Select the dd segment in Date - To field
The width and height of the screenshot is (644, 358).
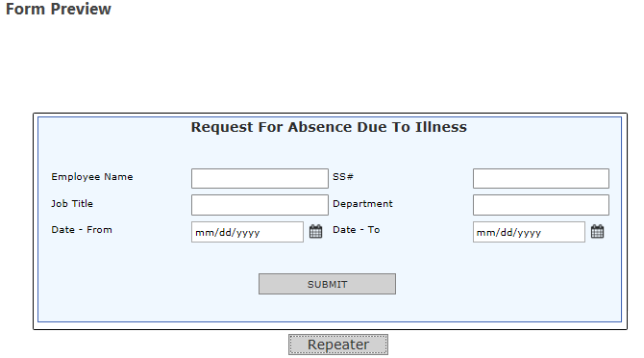tap(506, 233)
